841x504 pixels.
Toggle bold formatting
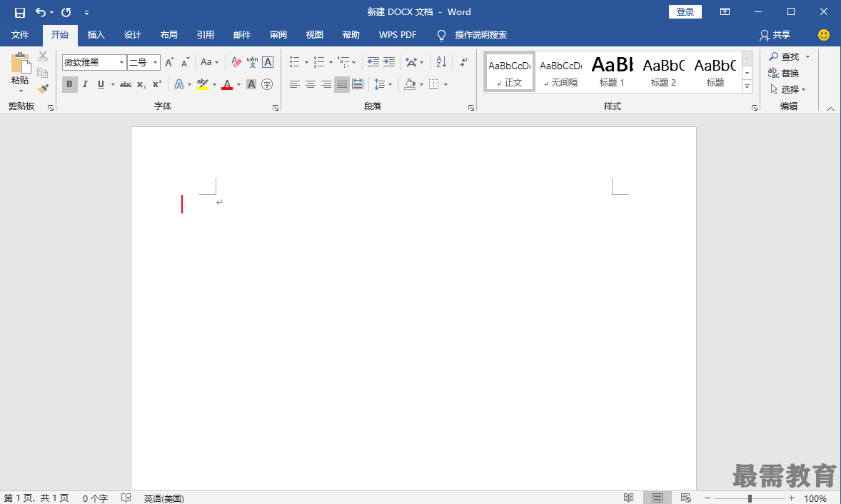[x=69, y=84]
